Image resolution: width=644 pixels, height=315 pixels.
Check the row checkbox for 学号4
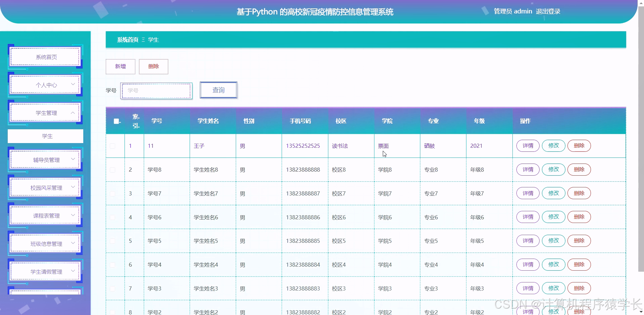112,265
